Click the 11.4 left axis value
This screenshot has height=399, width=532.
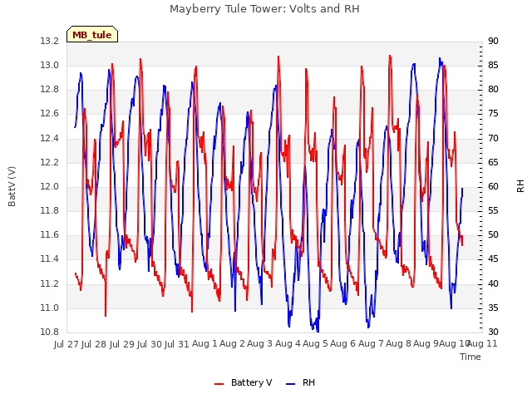point(50,259)
